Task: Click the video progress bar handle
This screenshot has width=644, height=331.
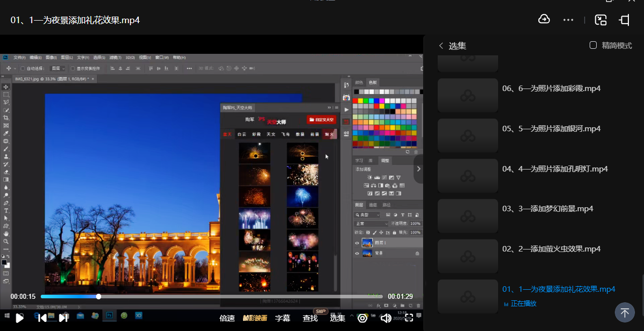Action: click(x=99, y=296)
